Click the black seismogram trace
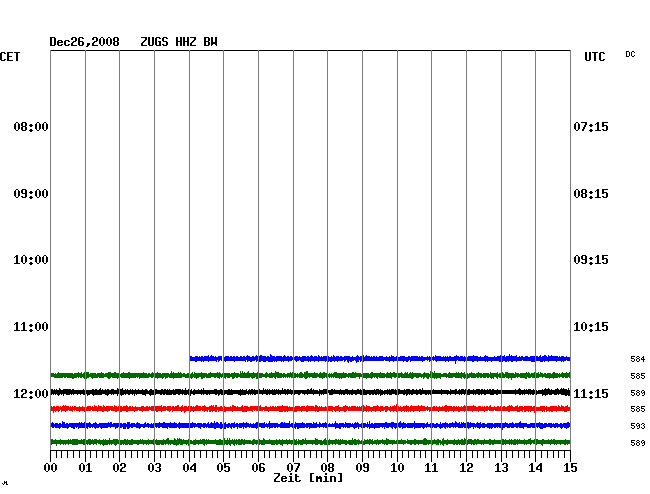Screen dimensions: 650x494 click(x=310, y=392)
